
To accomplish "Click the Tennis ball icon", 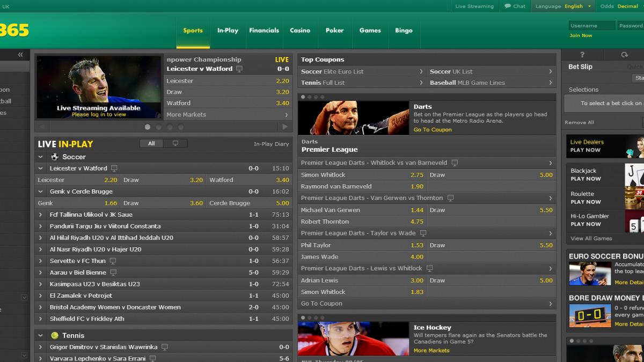I will pyautogui.click(x=55, y=335).
